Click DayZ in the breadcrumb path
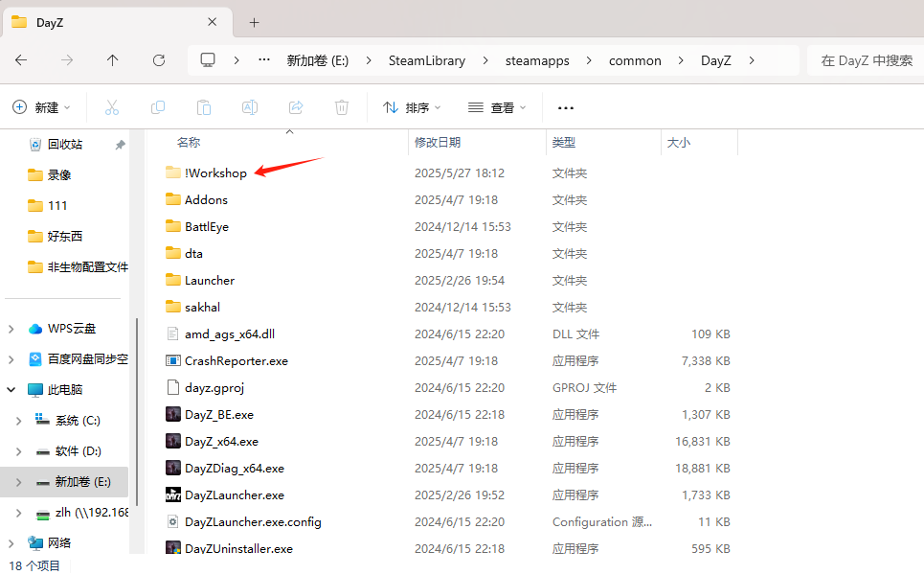This screenshot has width=924, height=575. 716,60
